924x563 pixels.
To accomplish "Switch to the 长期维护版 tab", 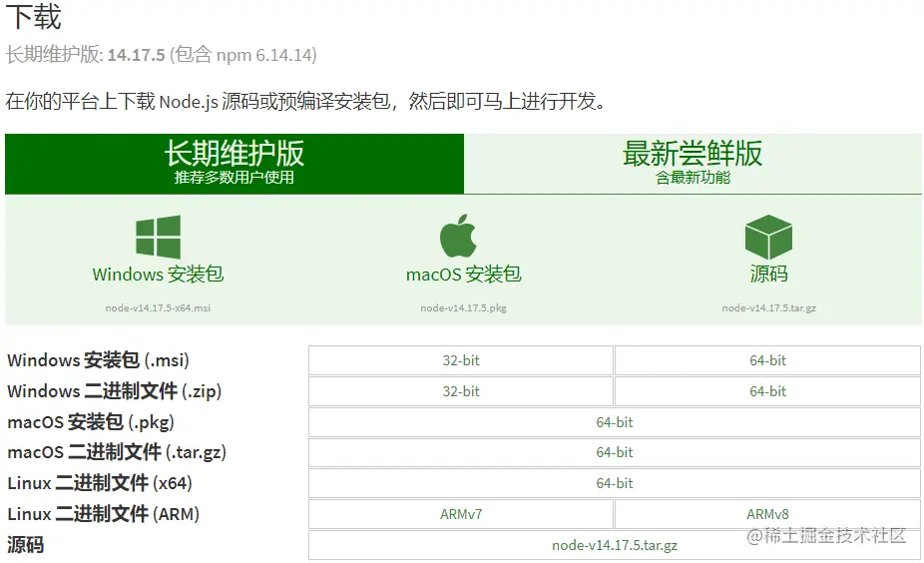I will 234,164.
